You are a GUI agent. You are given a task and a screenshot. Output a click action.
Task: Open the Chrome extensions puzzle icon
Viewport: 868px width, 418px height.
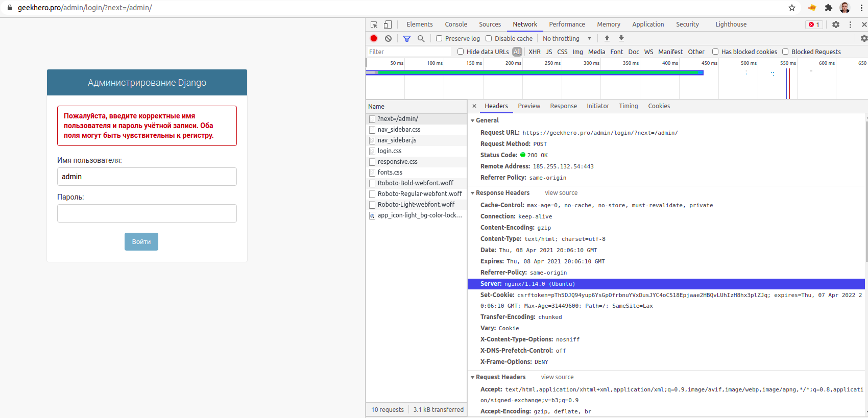pyautogui.click(x=829, y=8)
